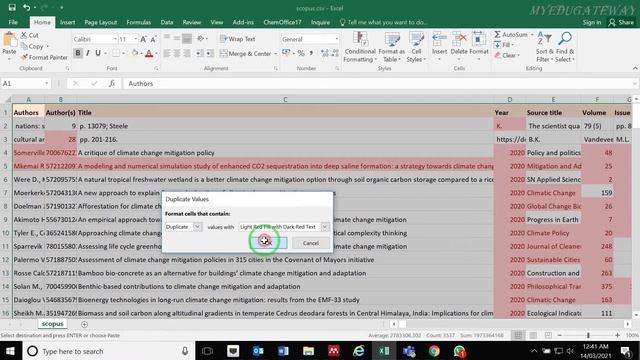Toggle Underline formatting
This screenshot has width=640, height=360.
point(98,53)
